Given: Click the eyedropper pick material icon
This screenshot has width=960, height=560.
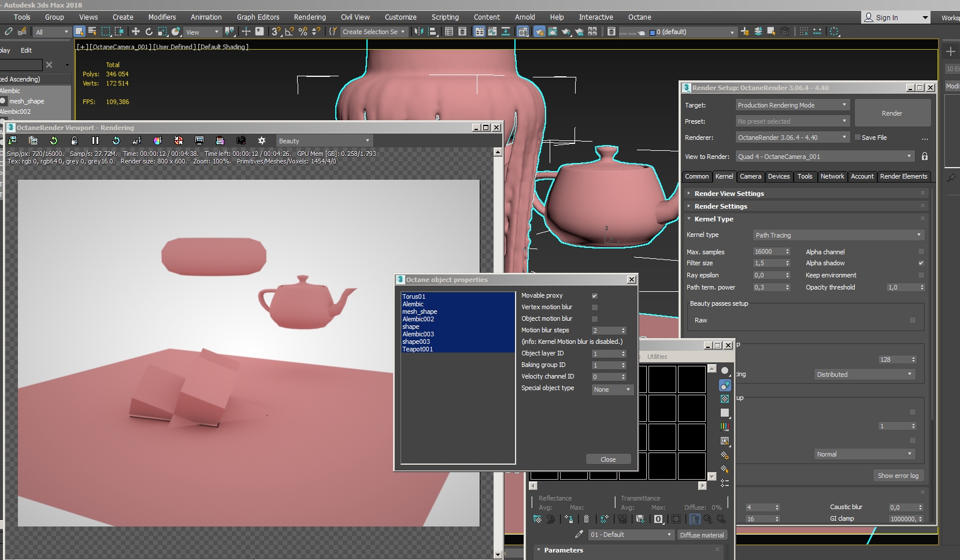Looking at the screenshot, I should coord(579,535).
